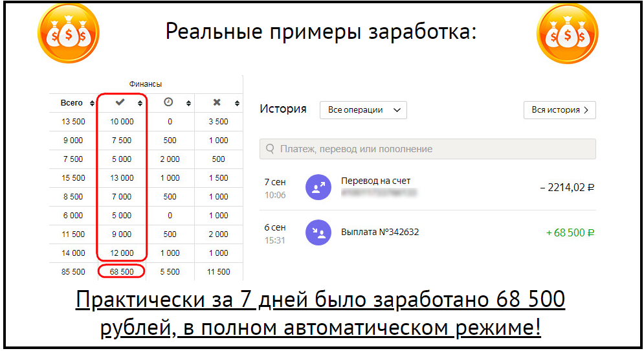Click the – 2214,02 ₽ amount

click(x=567, y=187)
